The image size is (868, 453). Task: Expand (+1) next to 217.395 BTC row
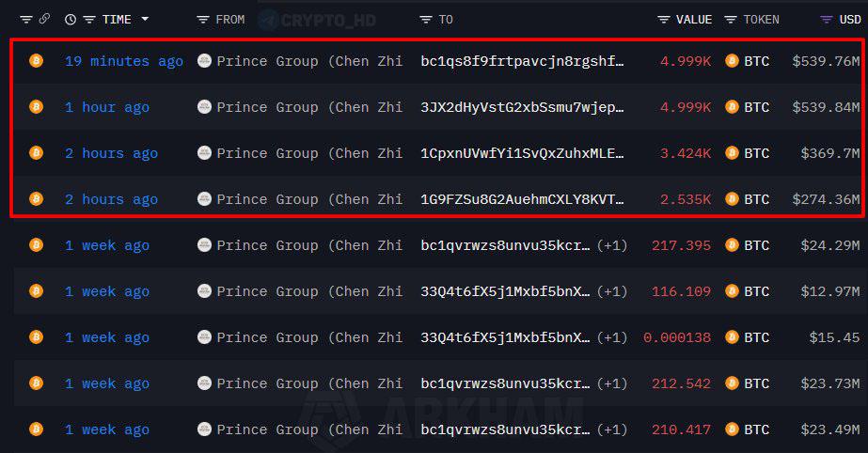[x=611, y=245]
